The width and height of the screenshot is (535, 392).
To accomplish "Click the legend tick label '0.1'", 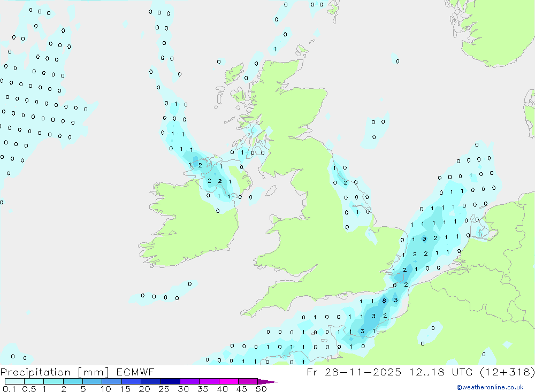I will [9, 389].
